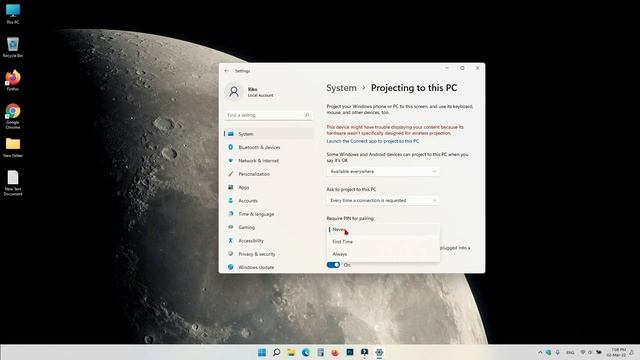Screen dimensions: 640x360
Task: Switch to Firefox in the taskbar
Action: [335, 352]
